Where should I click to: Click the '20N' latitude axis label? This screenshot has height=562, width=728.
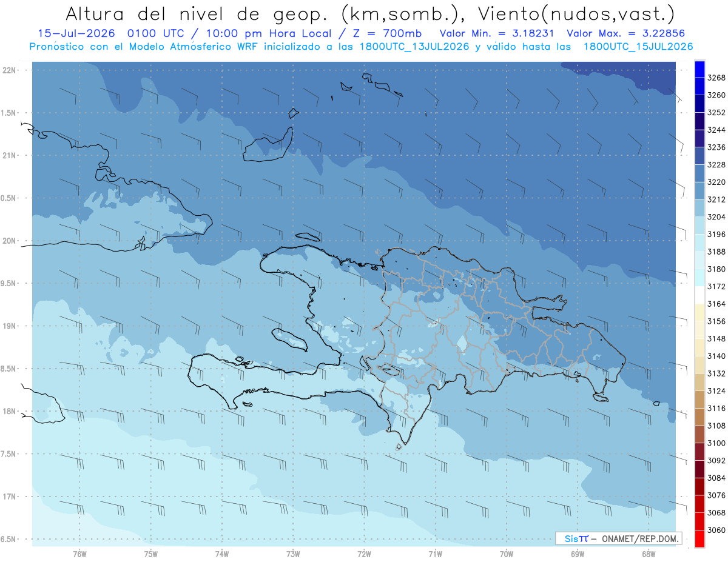click(10, 241)
